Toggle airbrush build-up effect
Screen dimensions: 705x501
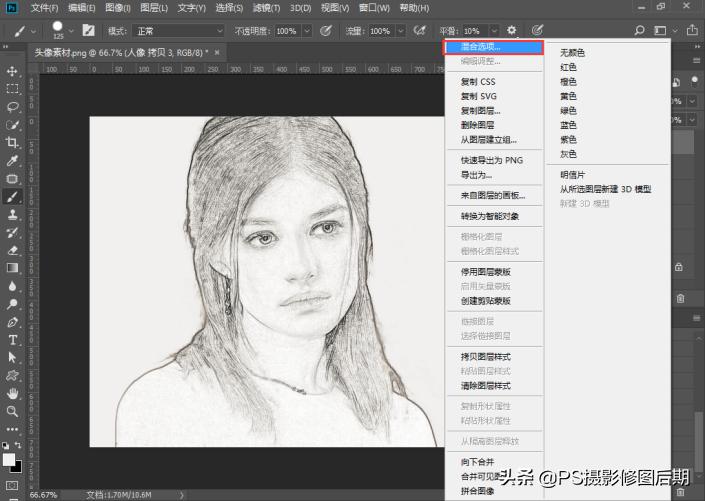pyautogui.click(x=419, y=31)
